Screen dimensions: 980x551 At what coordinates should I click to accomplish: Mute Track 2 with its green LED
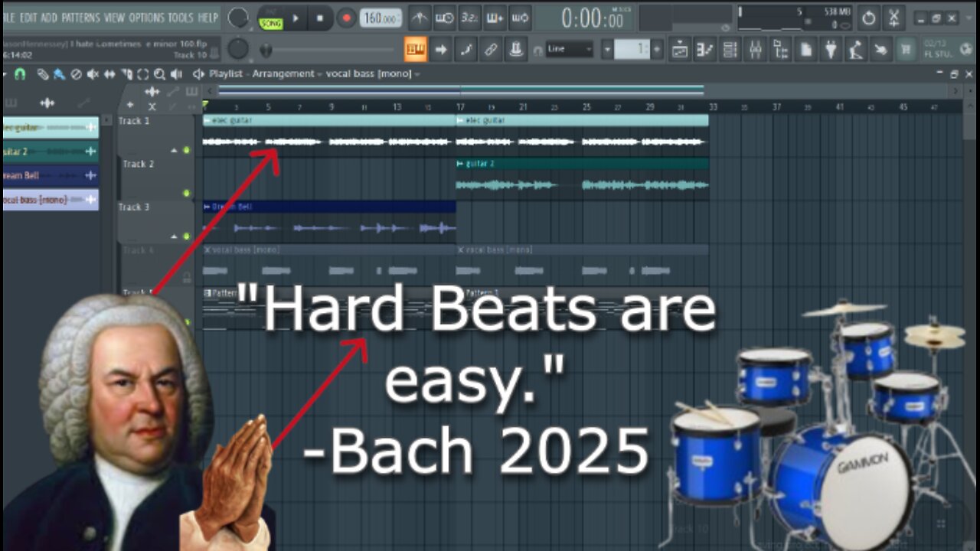pyautogui.click(x=186, y=193)
